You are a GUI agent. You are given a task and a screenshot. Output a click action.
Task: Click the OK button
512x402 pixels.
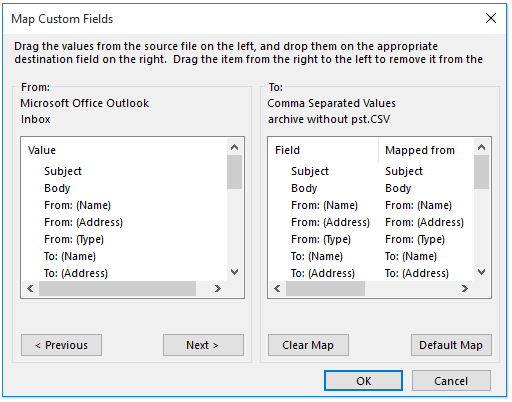[x=363, y=381]
